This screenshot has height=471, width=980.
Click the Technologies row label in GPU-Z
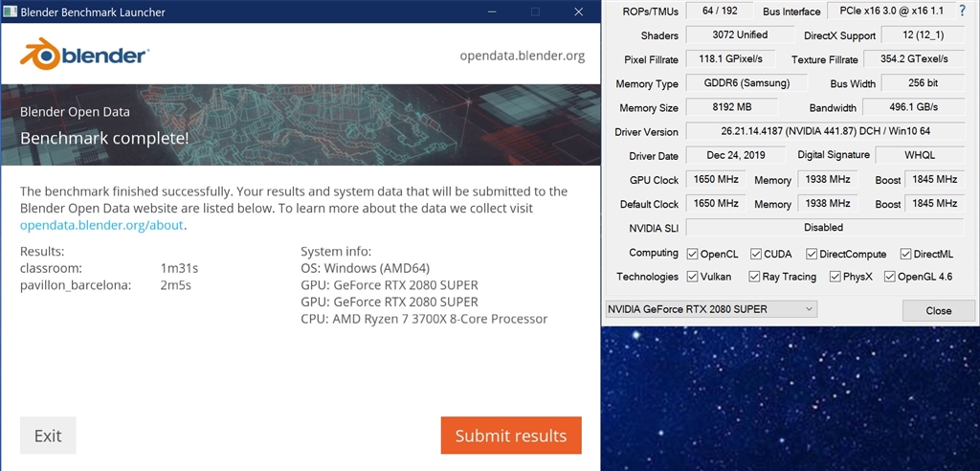tap(647, 277)
